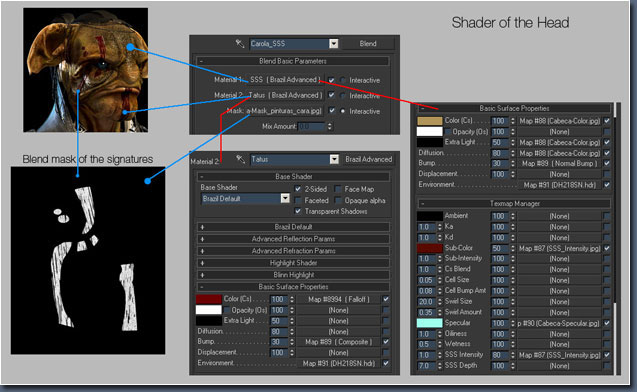637x392 pixels.
Task: Toggle checkbox beside Map #89 (Normal Bump)
Action: pyautogui.click(x=607, y=163)
